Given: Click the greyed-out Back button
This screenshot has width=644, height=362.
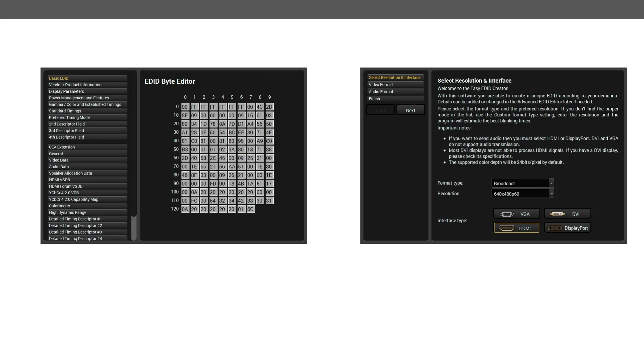Looking at the screenshot, I should tap(381, 110).
